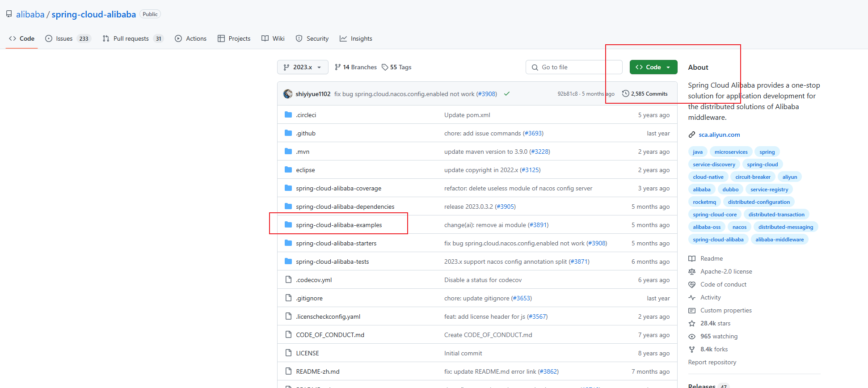
Task: Open issue #3693 commit link
Action: click(x=533, y=133)
